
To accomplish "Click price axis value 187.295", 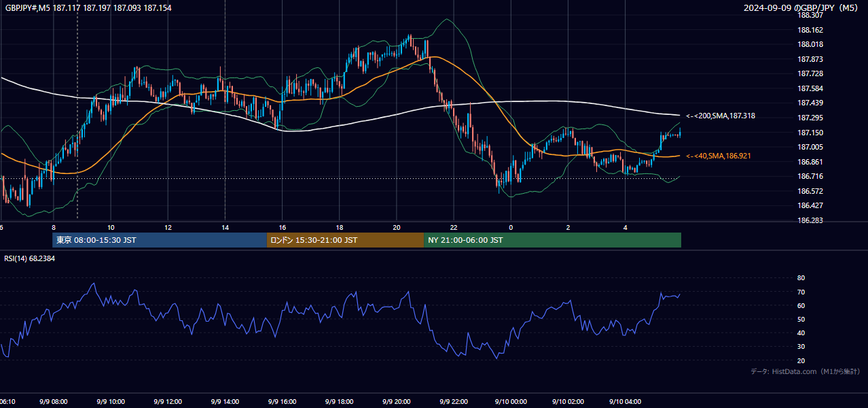I will pyautogui.click(x=810, y=118).
